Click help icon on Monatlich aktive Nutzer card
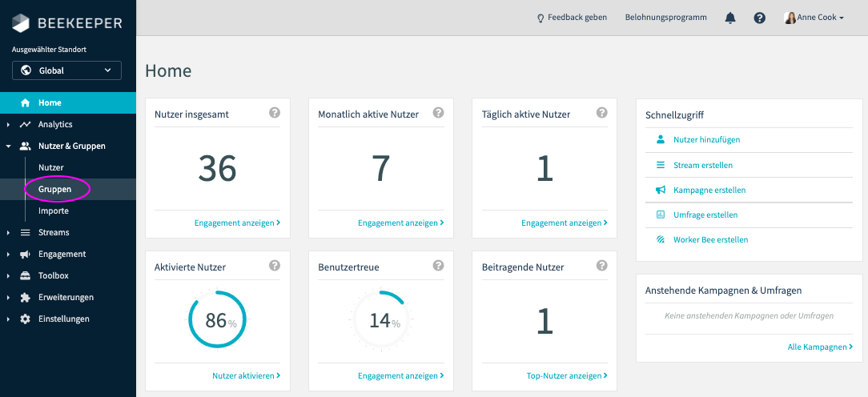 [x=438, y=113]
